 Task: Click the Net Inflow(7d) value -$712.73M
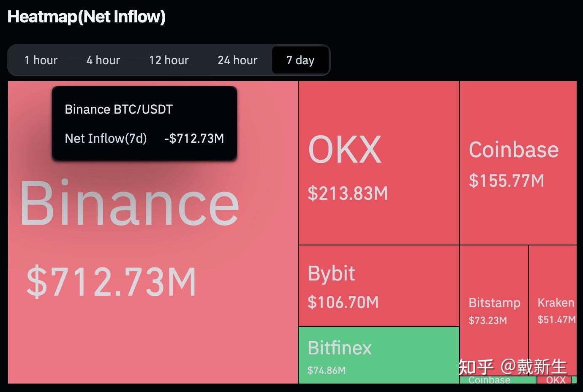coord(193,139)
